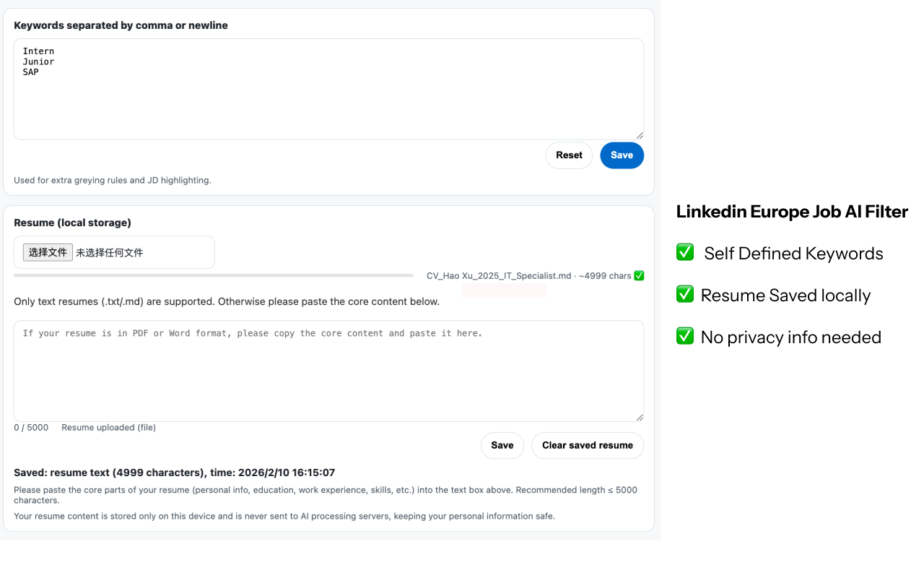Save the pasted resume content
This screenshot has height=578, width=924.
502,445
